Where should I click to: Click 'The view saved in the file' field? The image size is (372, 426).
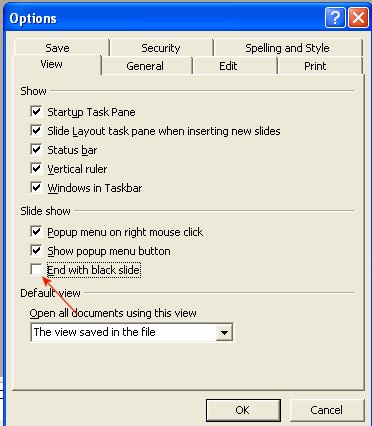coord(132,332)
